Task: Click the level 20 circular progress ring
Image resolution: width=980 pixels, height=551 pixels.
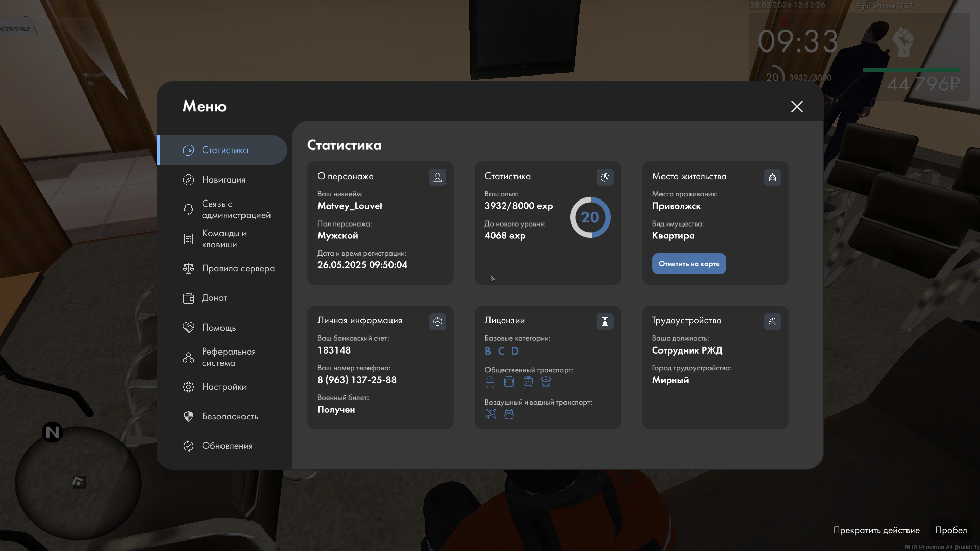Action: tap(590, 217)
